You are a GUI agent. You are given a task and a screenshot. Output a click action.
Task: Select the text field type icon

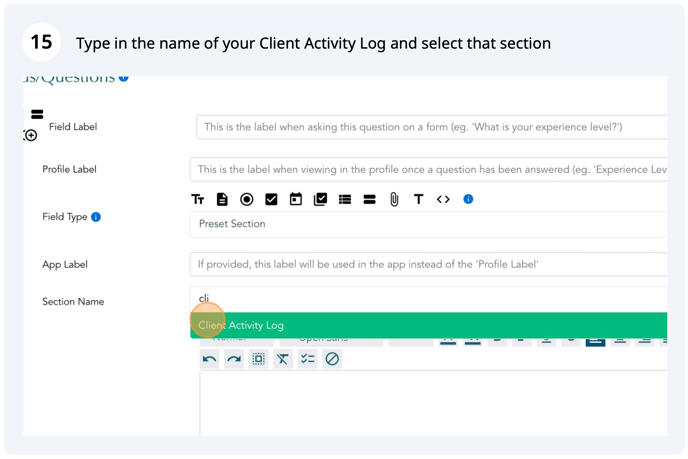coord(197,200)
